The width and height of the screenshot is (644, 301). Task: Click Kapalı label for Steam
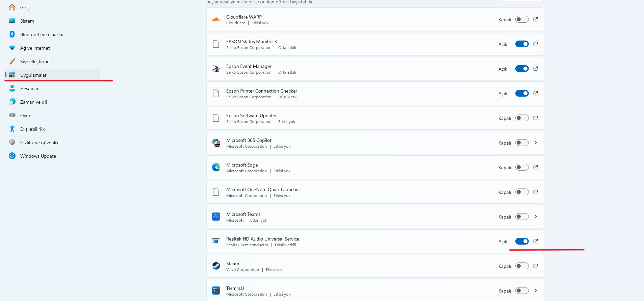505,266
